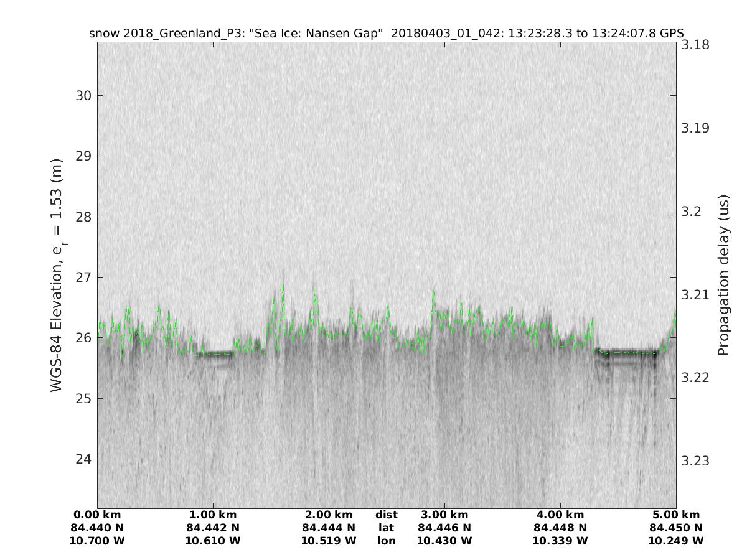Screen dimensions: 747x560
Task: Click the 24 elevation tick label
Action: tap(84, 459)
